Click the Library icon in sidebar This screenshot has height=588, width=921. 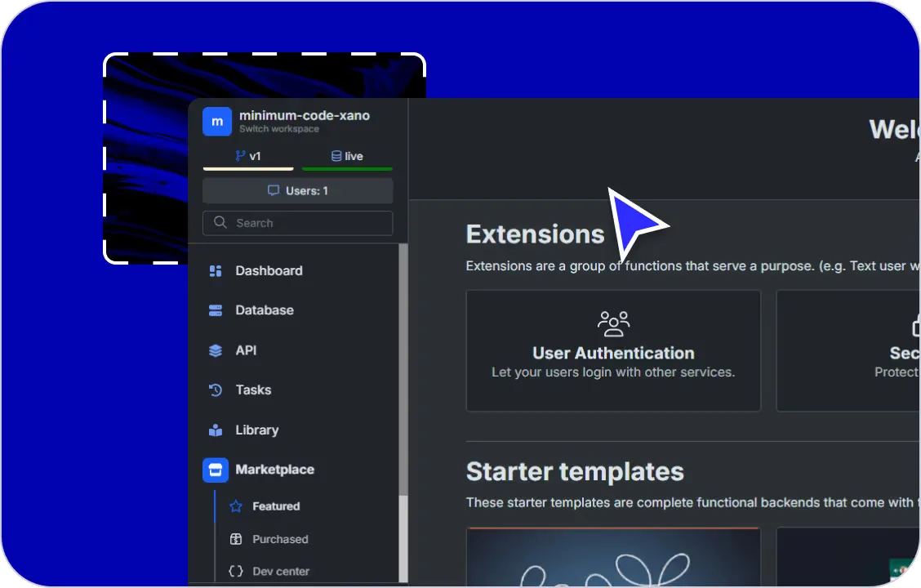coord(216,430)
